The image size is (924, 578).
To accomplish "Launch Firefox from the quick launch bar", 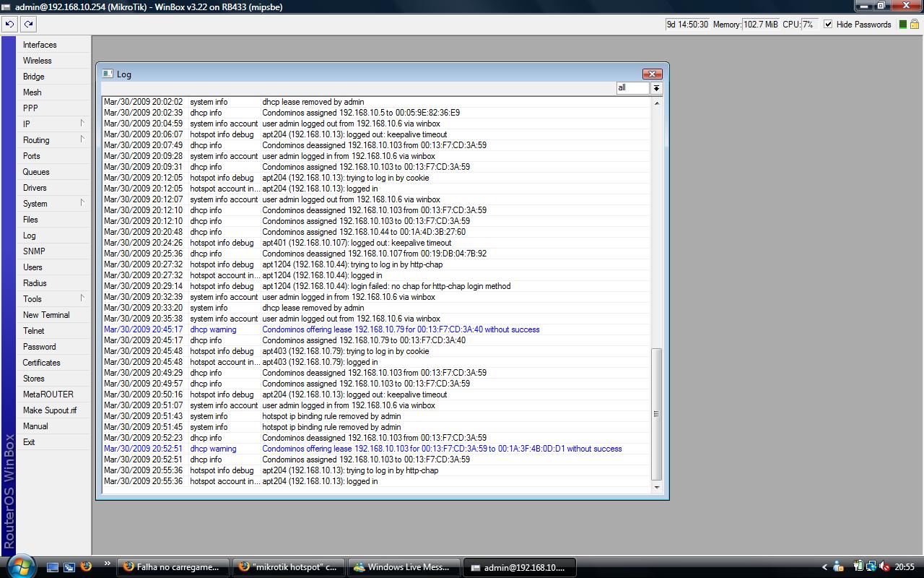I will (x=86, y=567).
